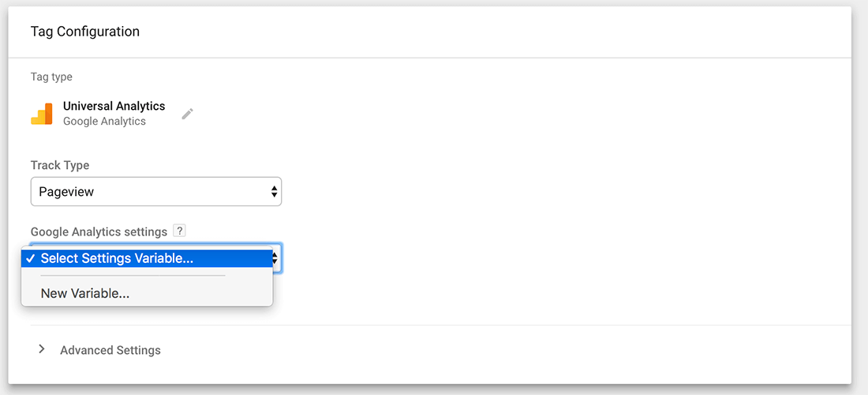The height and width of the screenshot is (395, 868).
Task: Open the Google Analytics settings help icon
Action: click(x=180, y=231)
